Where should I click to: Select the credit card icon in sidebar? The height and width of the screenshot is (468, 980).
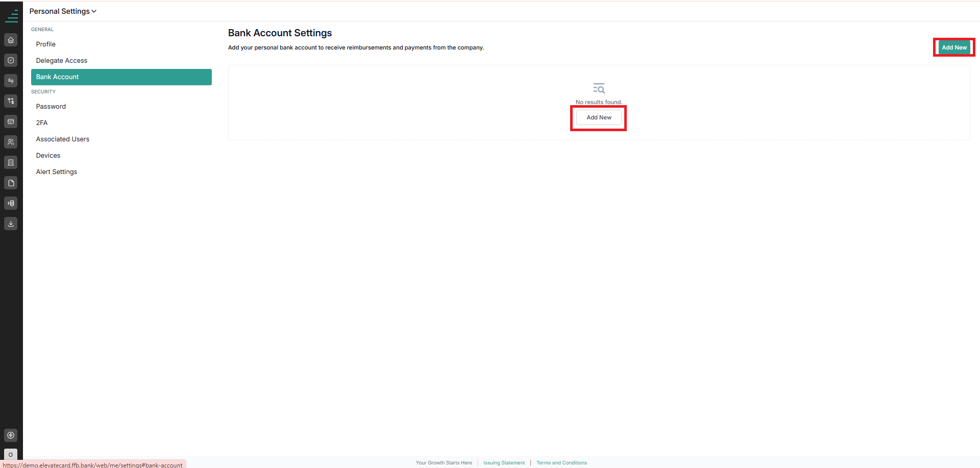tap(11, 121)
